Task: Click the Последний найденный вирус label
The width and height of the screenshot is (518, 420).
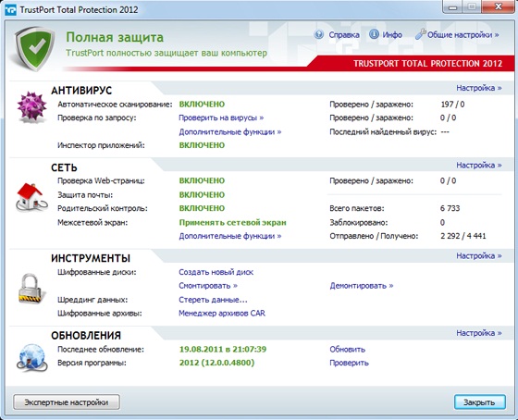Action: tap(383, 132)
